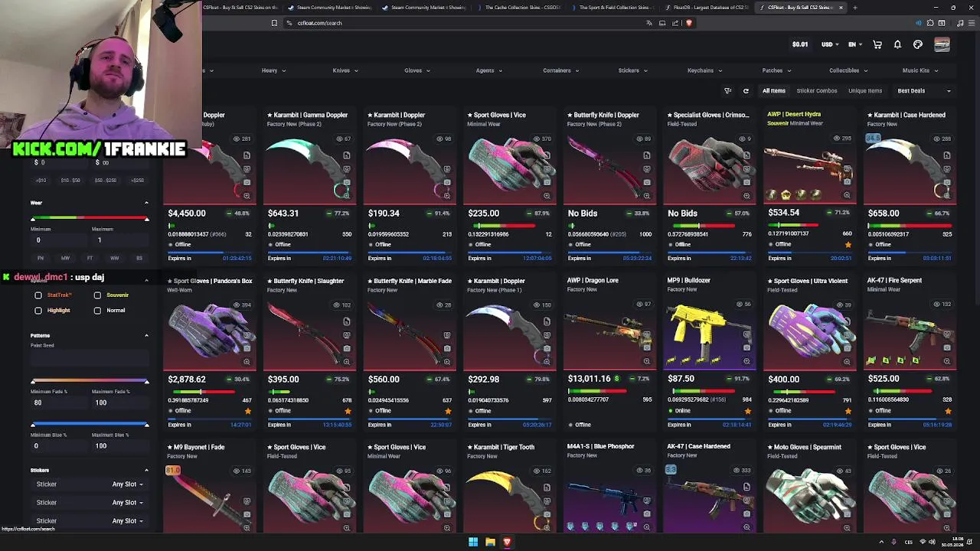Toggle the BS wear filter
The height and width of the screenshot is (551, 980).
coord(139,259)
